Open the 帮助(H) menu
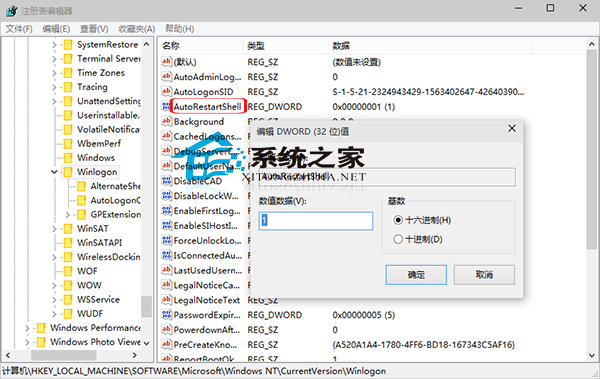Viewport: 600px width, 379px height. [180, 29]
